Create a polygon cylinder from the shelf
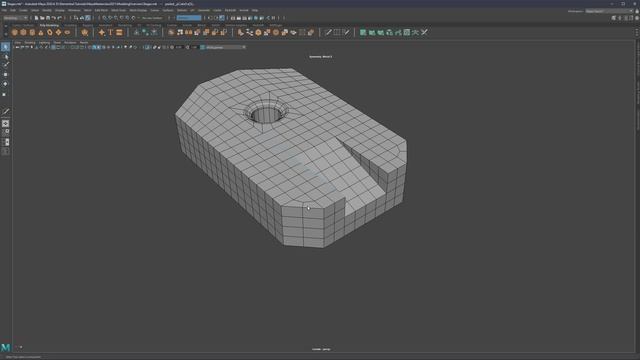This screenshot has width=640, height=360. [x=32, y=32]
